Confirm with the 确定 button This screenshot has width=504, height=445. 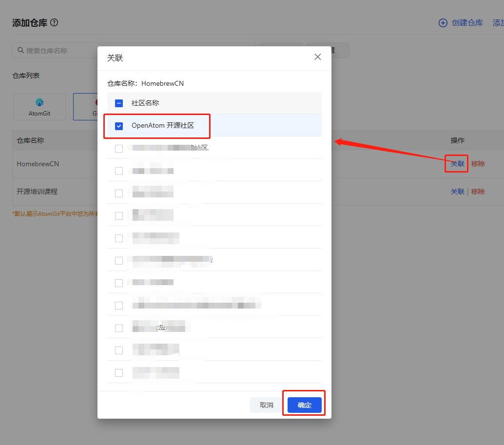click(304, 405)
